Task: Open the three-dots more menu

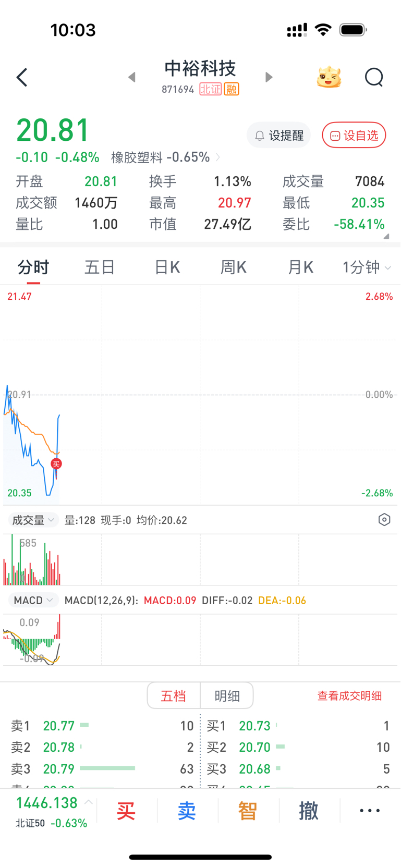Action: pyautogui.click(x=370, y=811)
